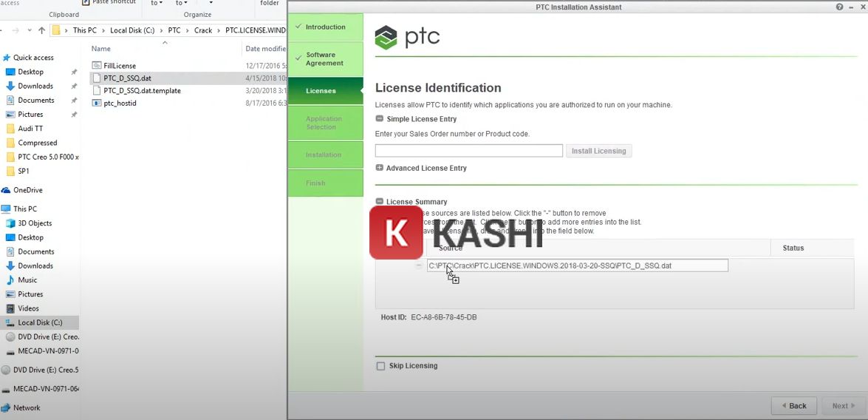Select Local Disk (C:) in sidebar
Screen dimensions: 868x420
[x=40, y=322]
